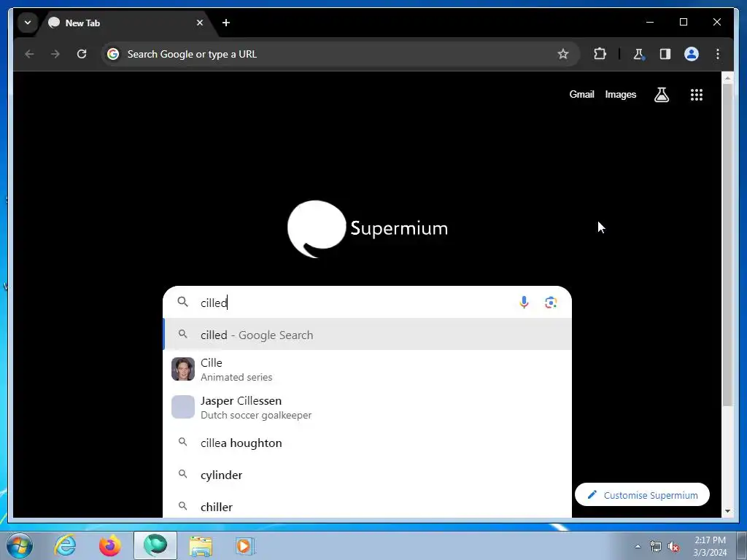Click the Cille suggestion thumbnail
This screenshot has width=747, height=560.
coord(183,369)
